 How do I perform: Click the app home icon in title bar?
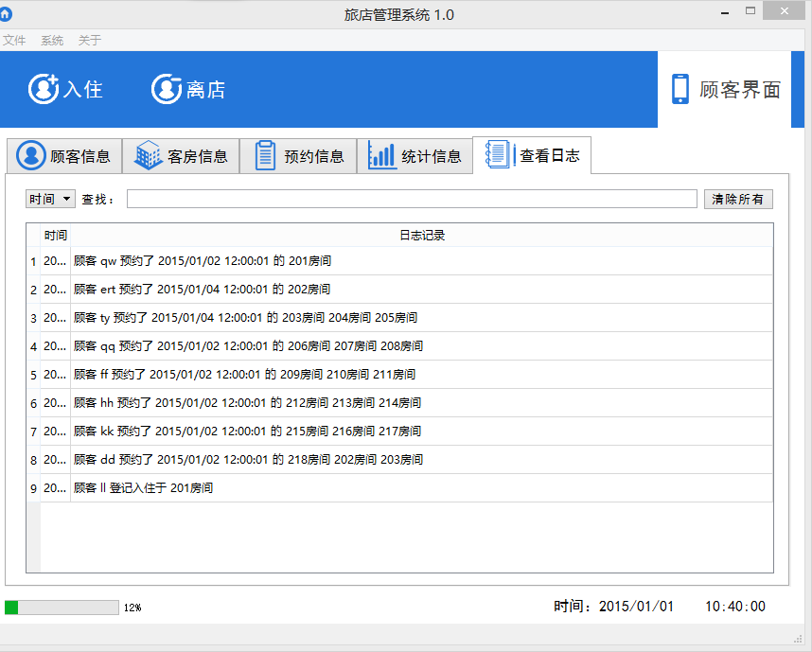(6, 14)
